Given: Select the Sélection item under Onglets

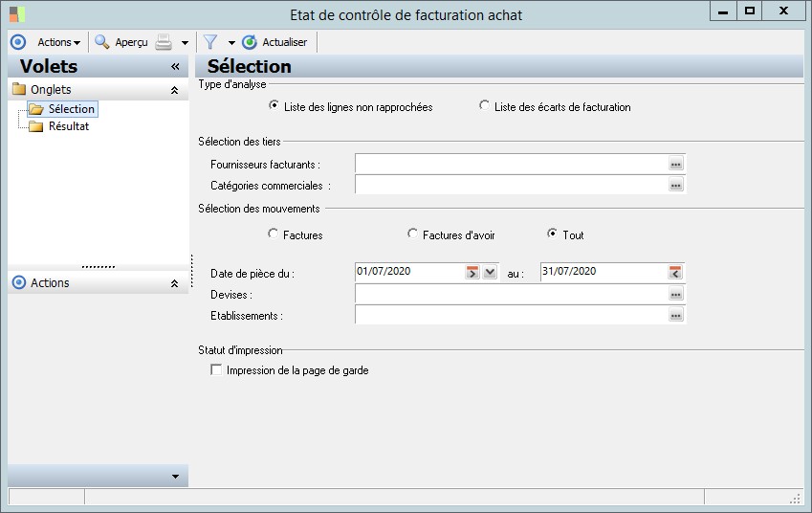Looking at the screenshot, I should click(71, 109).
